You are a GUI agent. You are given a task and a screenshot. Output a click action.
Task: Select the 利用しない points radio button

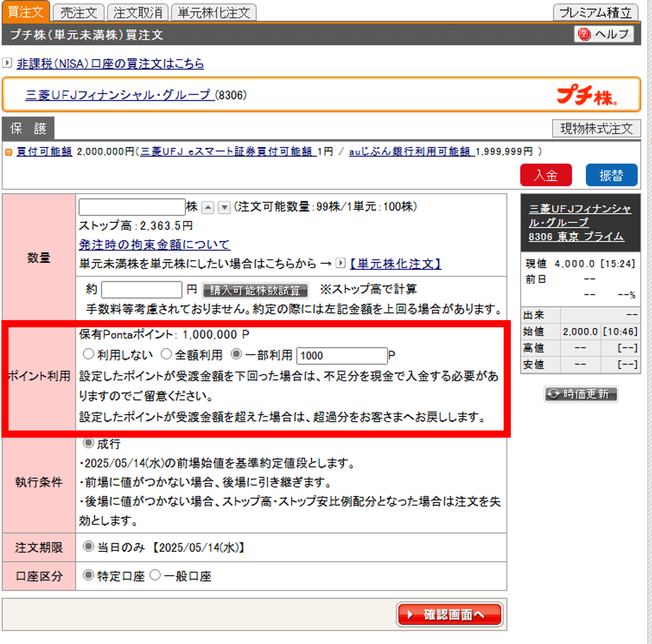(x=88, y=354)
